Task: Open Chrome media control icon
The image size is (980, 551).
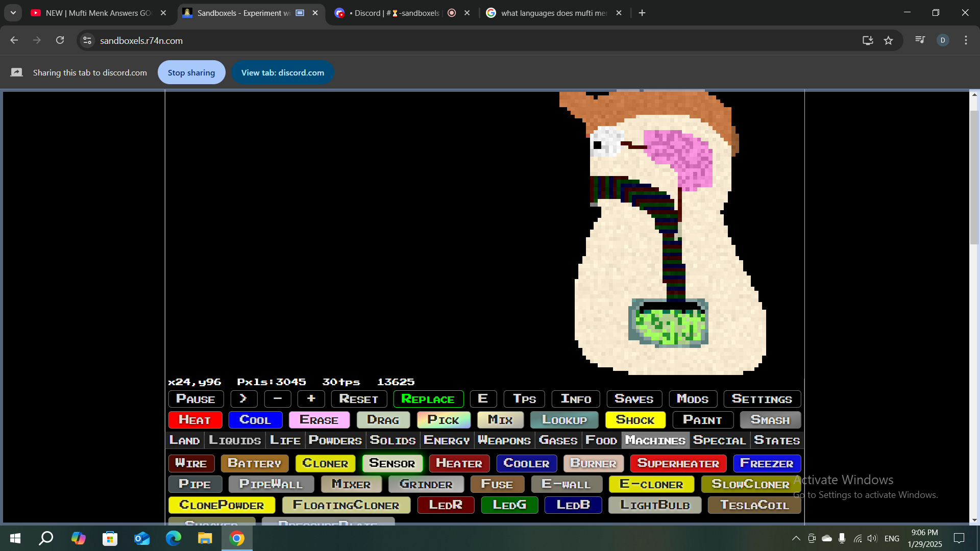Action: [920, 40]
